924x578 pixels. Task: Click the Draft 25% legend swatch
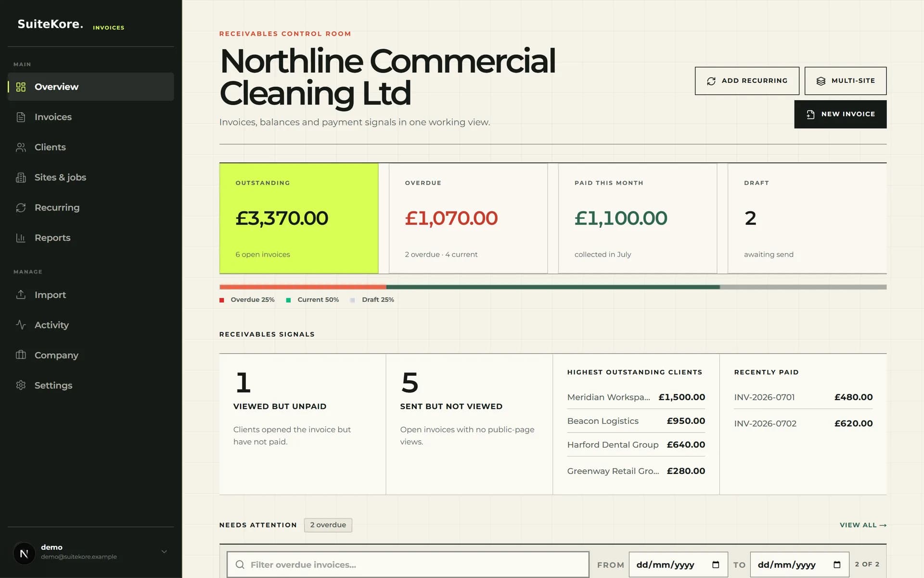tap(352, 300)
